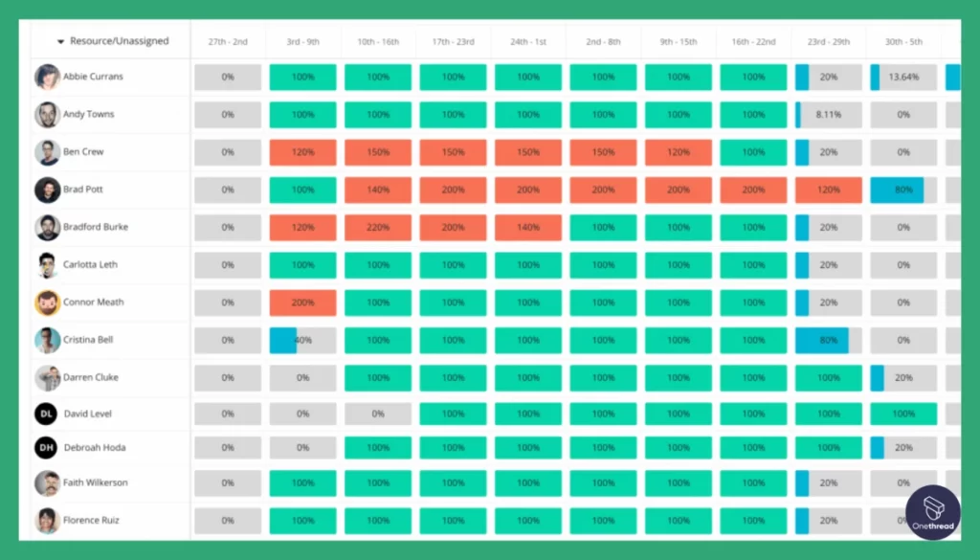Click the Darren Cluke resource name
The image size is (980, 560).
click(91, 377)
